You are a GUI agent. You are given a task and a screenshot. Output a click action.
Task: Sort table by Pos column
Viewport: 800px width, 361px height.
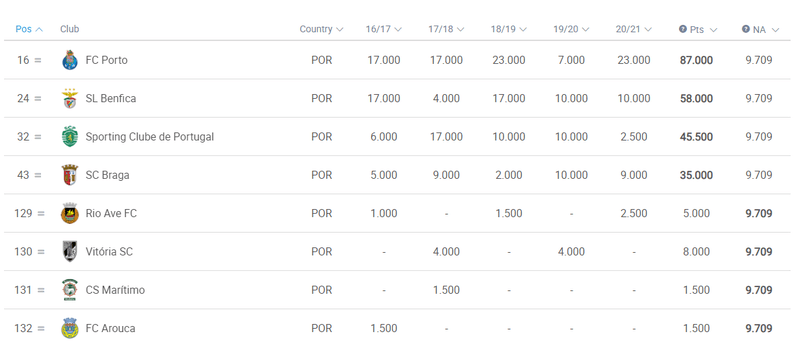[29, 29]
